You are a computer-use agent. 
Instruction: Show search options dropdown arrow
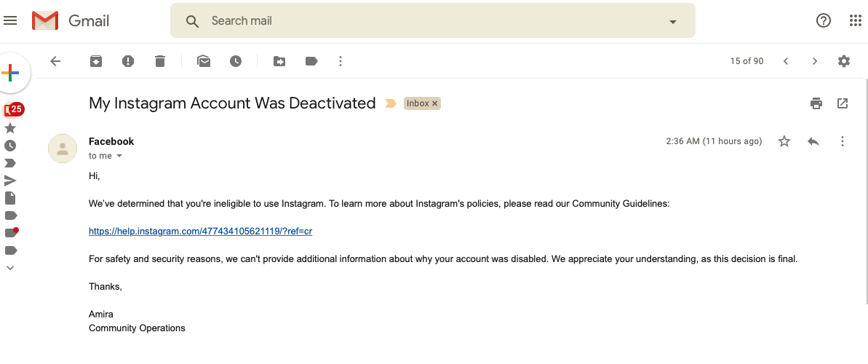(672, 22)
